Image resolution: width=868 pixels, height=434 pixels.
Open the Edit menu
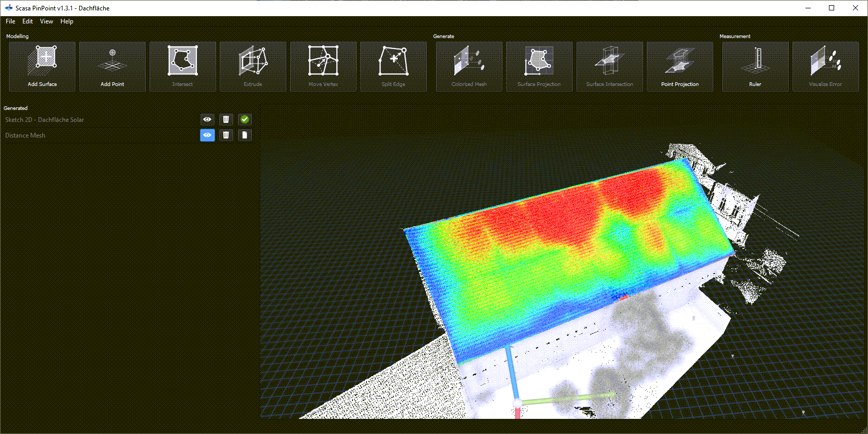(28, 21)
